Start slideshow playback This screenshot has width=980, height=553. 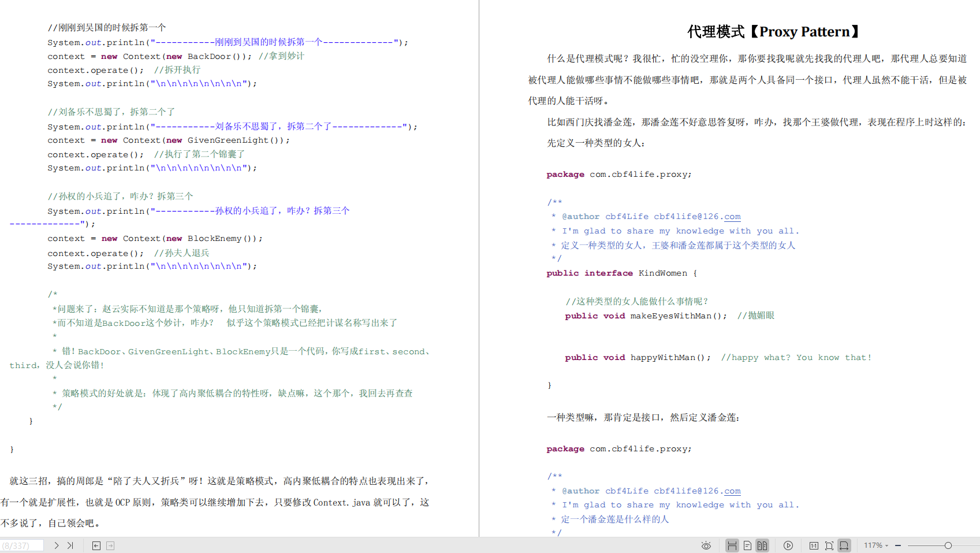(788, 545)
